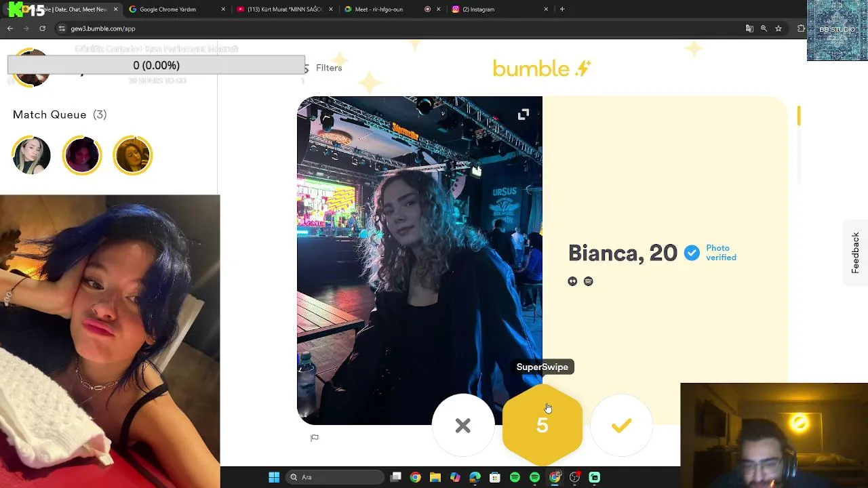Reload the Bumble page
868x488 pixels.
tap(43, 28)
